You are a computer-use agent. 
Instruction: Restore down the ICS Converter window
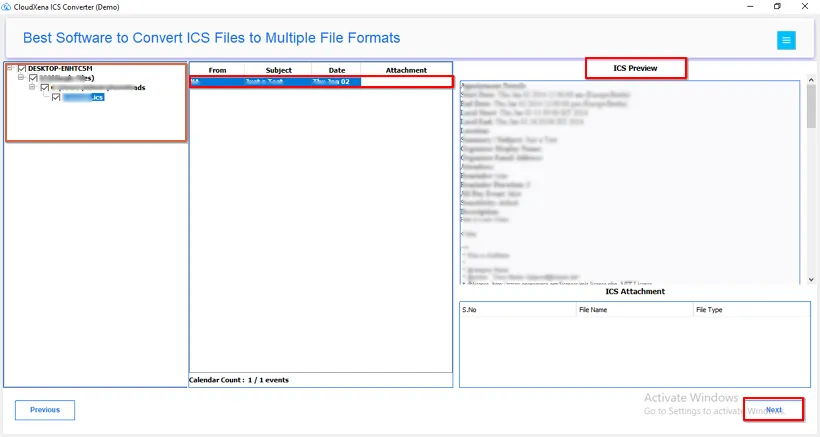pyautogui.click(x=777, y=7)
